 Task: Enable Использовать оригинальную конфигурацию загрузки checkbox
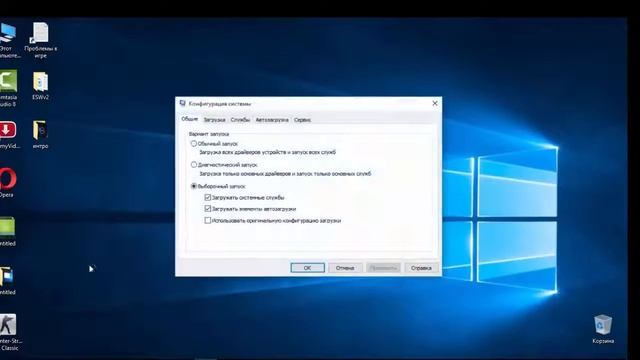point(208,220)
